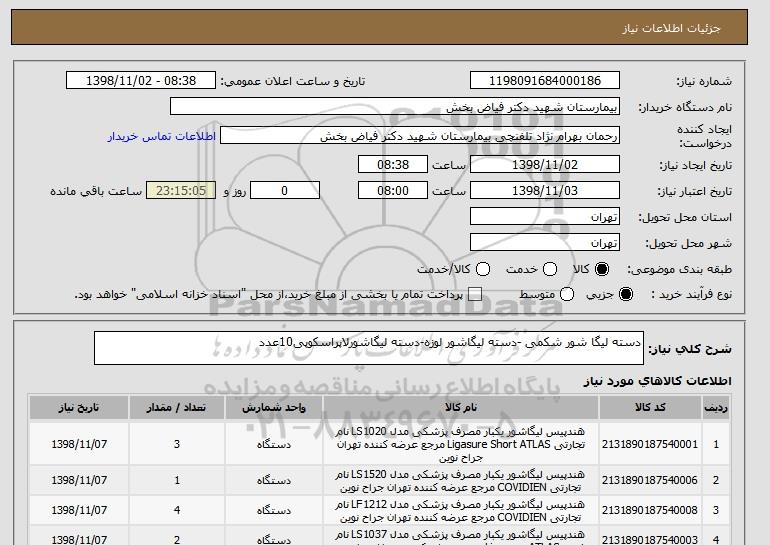Click the validity date field 1398/11/03

(545, 191)
